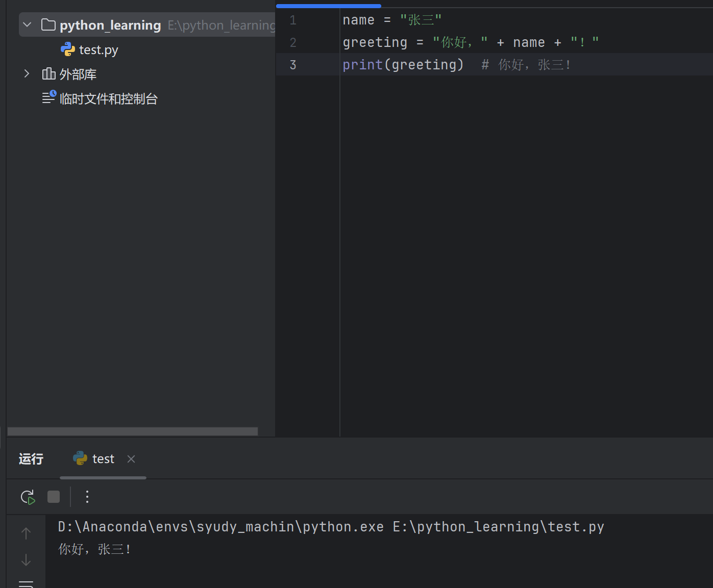The width and height of the screenshot is (713, 588).
Task: Click the Python icon on test run tab
Action: click(x=80, y=458)
